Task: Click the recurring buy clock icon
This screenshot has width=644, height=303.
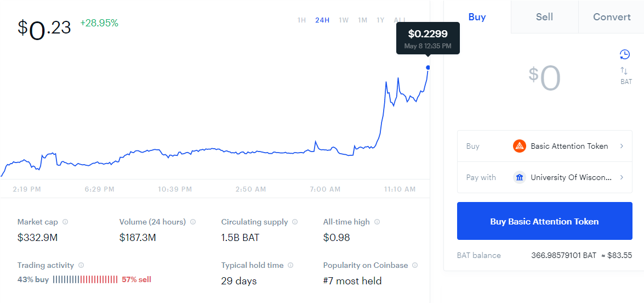Action: pyautogui.click(x=624, y=55)
